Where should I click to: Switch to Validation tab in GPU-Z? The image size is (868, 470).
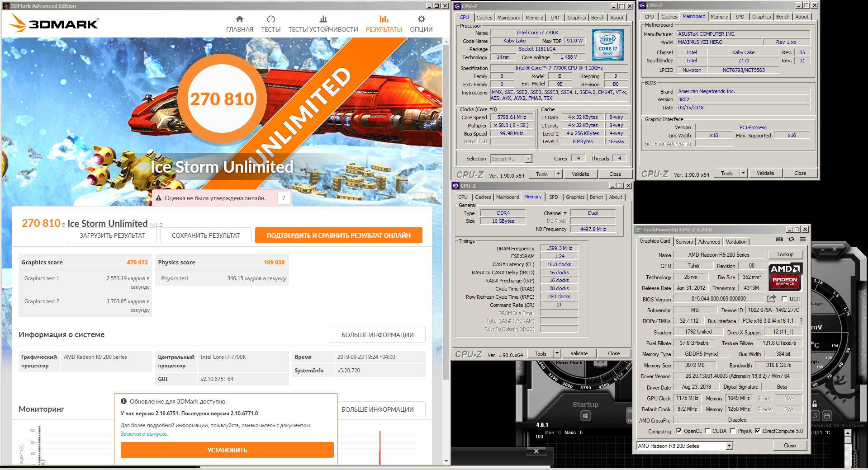[x=736, y=242]
